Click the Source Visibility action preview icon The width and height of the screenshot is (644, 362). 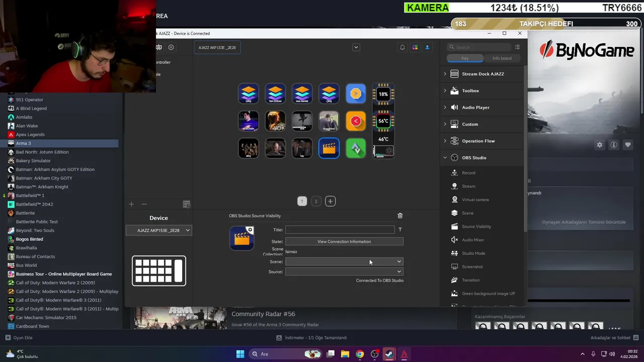click(242, 238)
